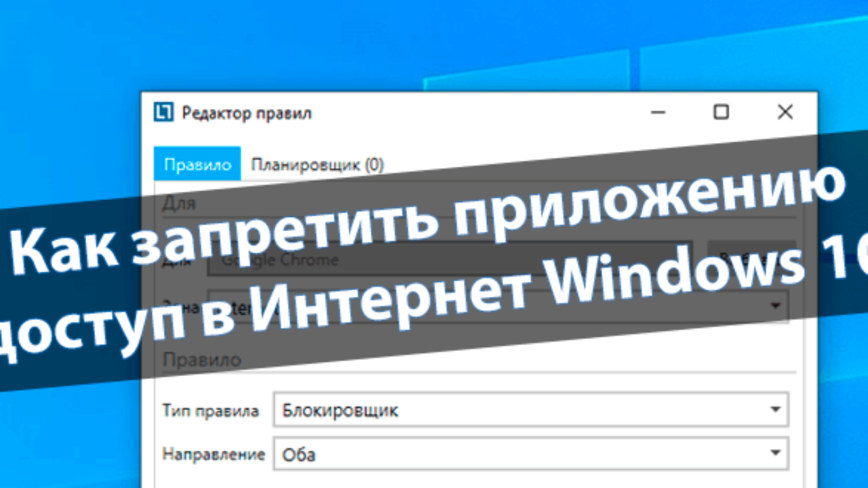Click the Тип правила label
This screenshot has width=868, height=488.
tap(211, 410)
